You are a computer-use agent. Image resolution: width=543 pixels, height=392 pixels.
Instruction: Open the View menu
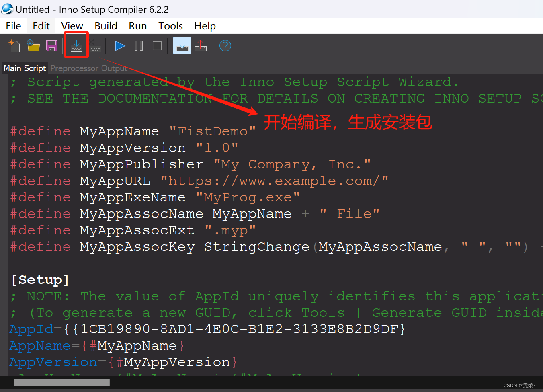pyautogui.click(x=72, y=26)
